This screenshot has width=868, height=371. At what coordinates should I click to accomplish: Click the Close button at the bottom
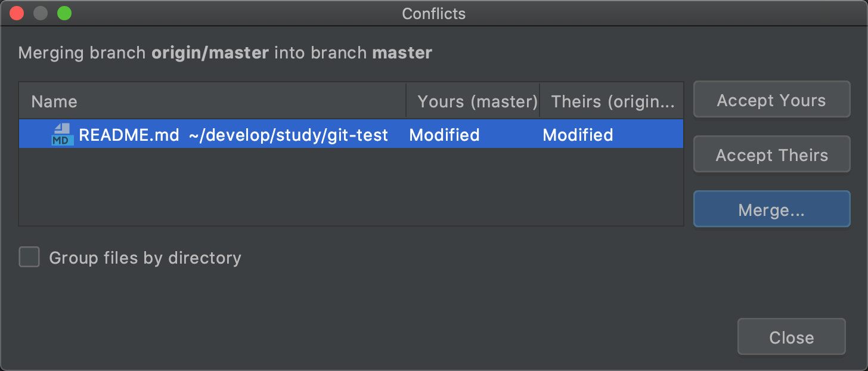(791, 338)
